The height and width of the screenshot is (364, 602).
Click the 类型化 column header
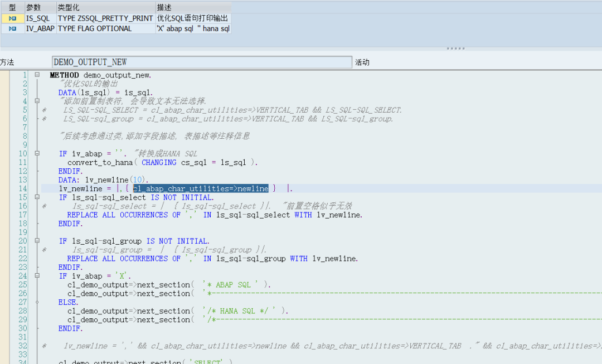tap(106, 7)
